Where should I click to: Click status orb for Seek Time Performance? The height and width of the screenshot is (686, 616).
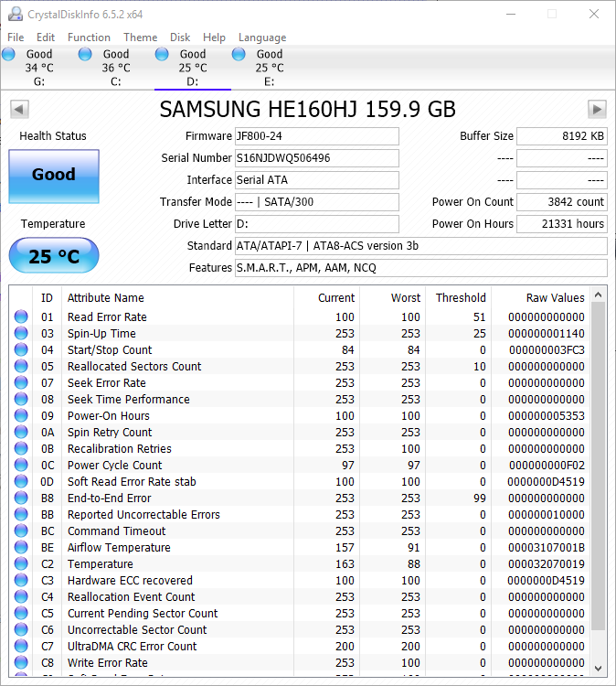21,399
